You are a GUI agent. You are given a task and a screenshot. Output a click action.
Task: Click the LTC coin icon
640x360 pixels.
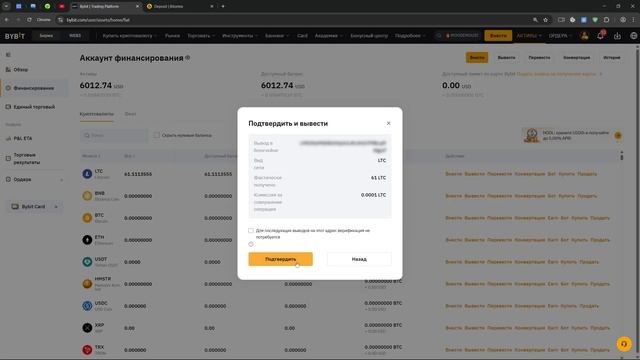[x=87, y=174]
